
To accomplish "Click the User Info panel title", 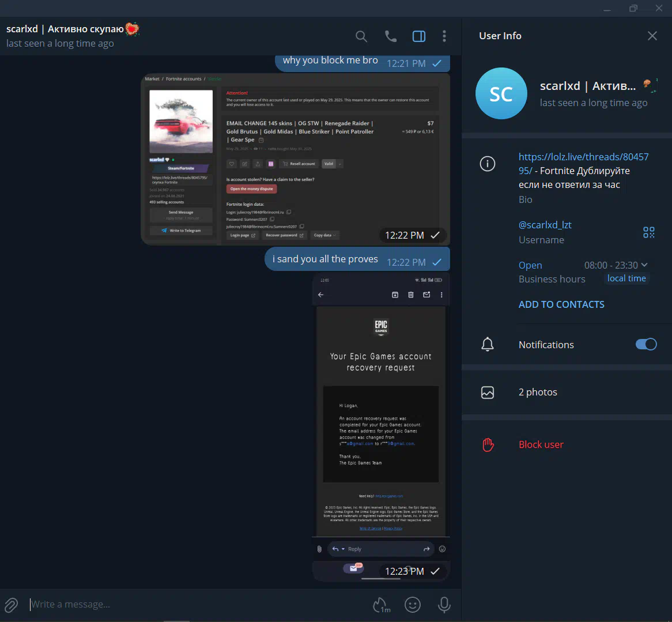I will (x=500, y=36).
